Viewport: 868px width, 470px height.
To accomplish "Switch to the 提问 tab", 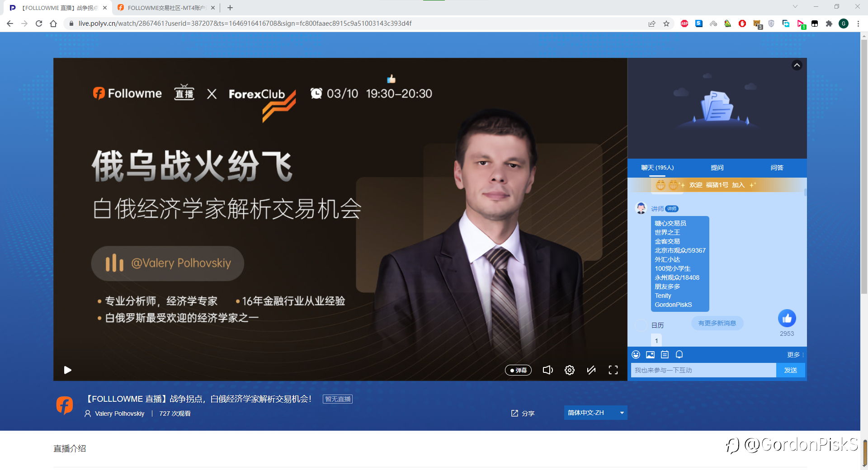I will tap(717, 168).
